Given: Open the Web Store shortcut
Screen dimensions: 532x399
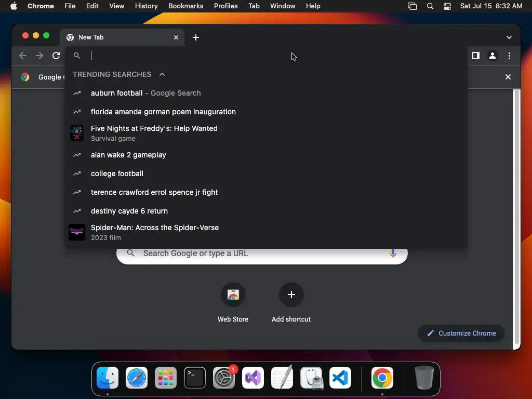Looking at the screenshot, I should (233, 302).
